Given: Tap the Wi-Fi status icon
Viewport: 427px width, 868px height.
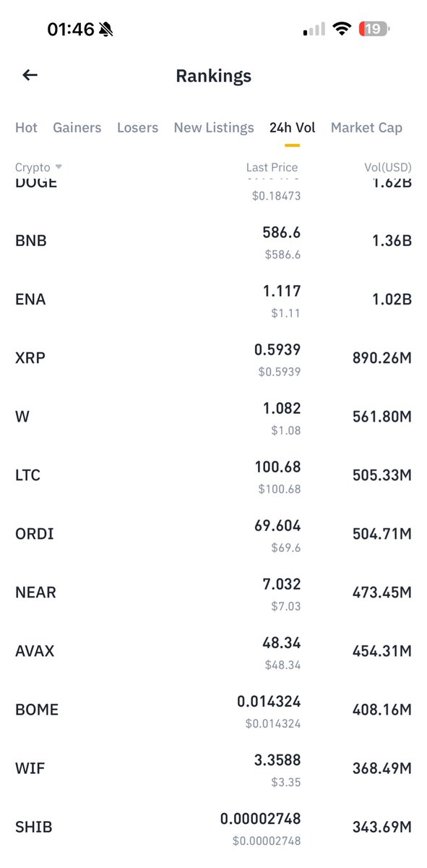Looking at the screenshot, I should point(342,30).
